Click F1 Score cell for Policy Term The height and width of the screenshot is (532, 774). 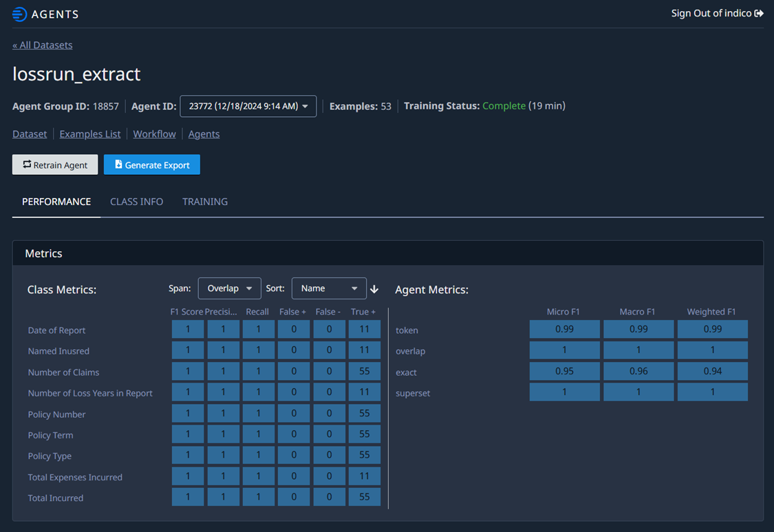point(188,434)
